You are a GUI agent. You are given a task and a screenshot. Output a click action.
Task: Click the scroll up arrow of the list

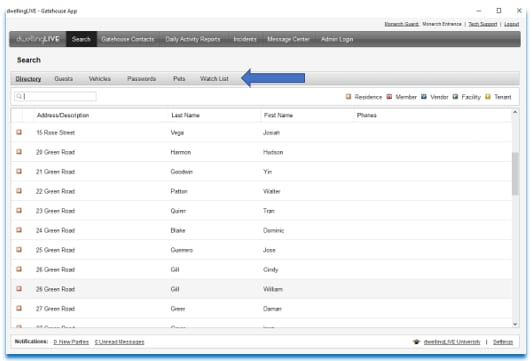(515, 112)
